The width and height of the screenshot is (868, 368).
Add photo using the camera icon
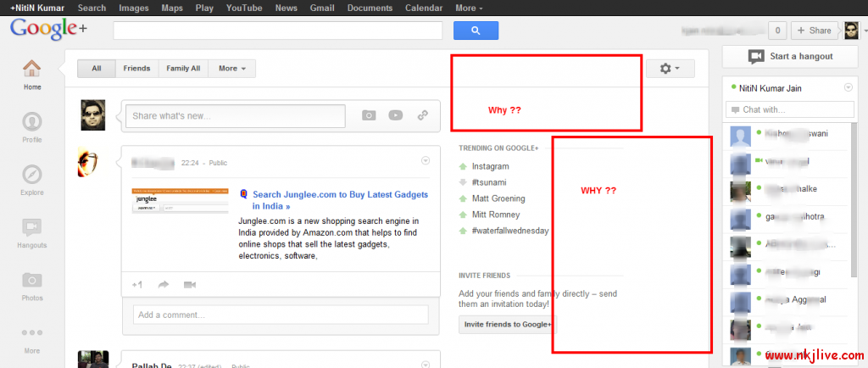tap(369, 115)
